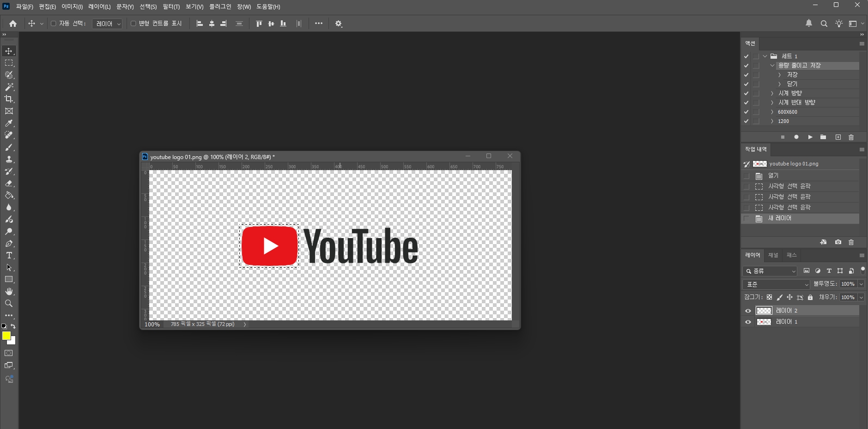Image resolution: width=868 pixels, height=429 pixels.
Task: Open the options bar gear settings
Action: click(x=339, y=24)
